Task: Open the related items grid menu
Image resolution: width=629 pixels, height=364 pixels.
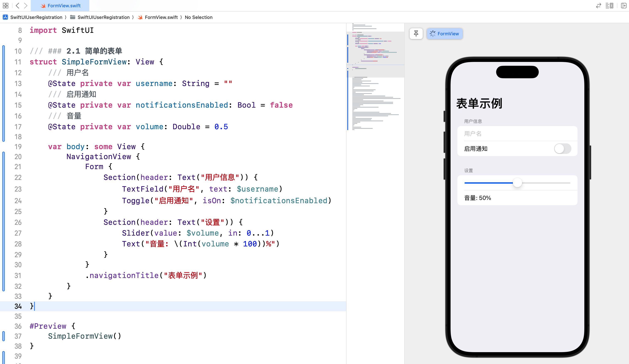Action: [5, 5]
